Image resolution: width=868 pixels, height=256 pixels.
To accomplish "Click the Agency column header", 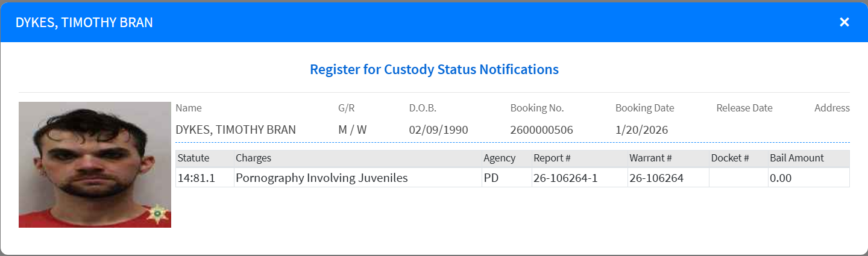I will coord(500,158).
